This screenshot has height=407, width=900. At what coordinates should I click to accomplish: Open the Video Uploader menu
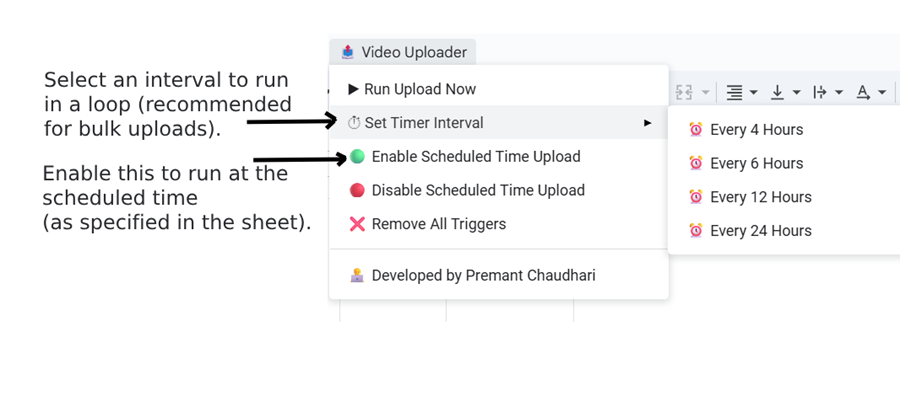[x=402, y=52]
